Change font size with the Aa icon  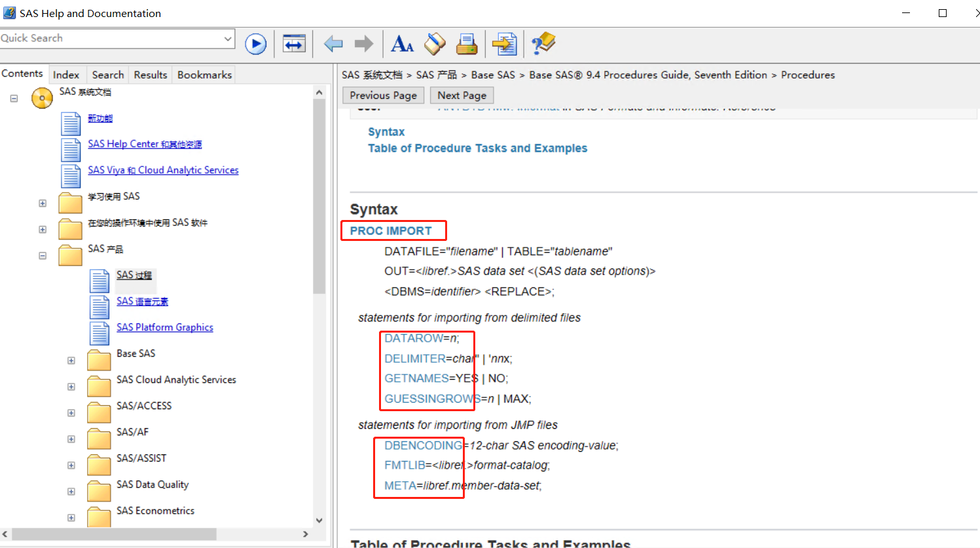[x=401, y=44]
